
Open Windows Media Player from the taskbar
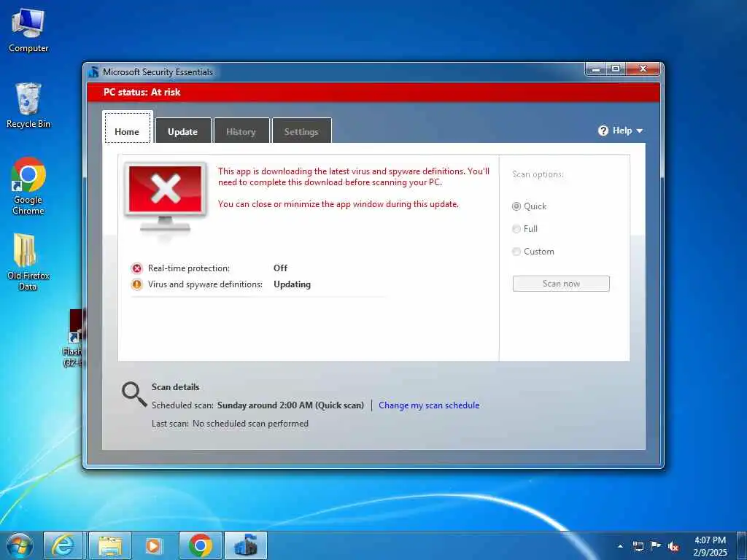(153, 545)
